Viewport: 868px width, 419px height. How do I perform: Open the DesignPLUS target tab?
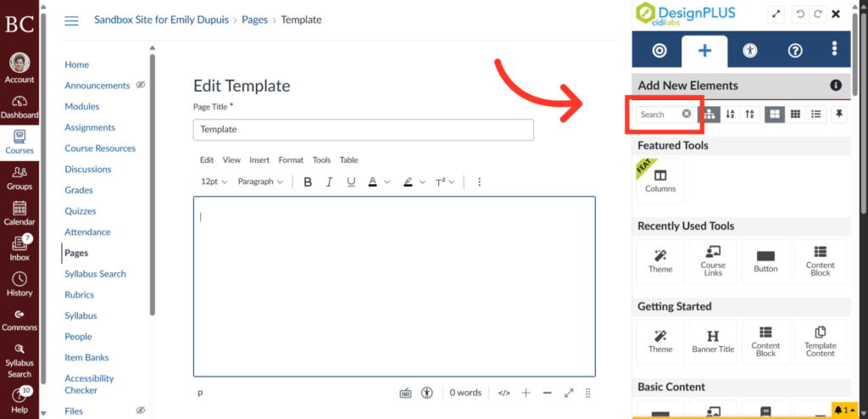point(659,50)
